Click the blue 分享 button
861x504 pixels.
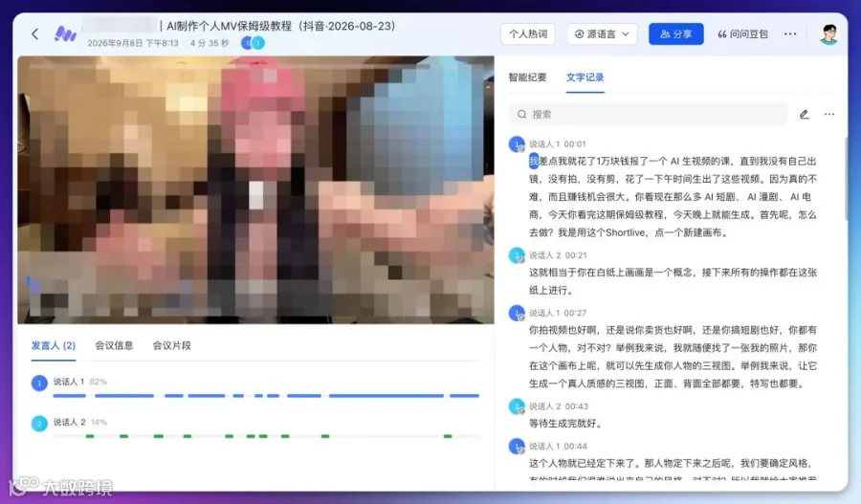pyautogui.click(x=676, y=34)
